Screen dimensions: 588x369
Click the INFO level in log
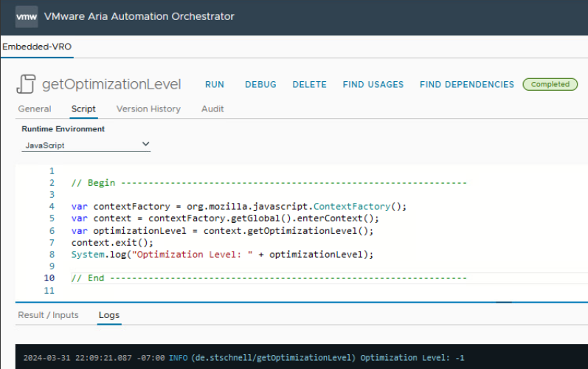click(x=178, y=358)
